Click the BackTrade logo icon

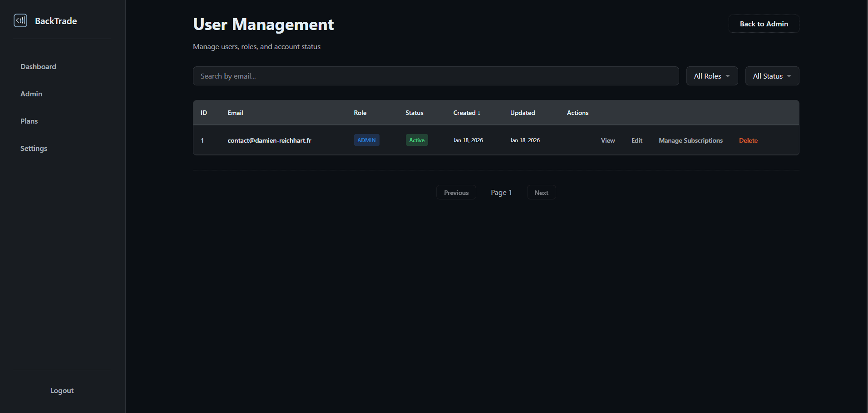(x=20, y=20)
